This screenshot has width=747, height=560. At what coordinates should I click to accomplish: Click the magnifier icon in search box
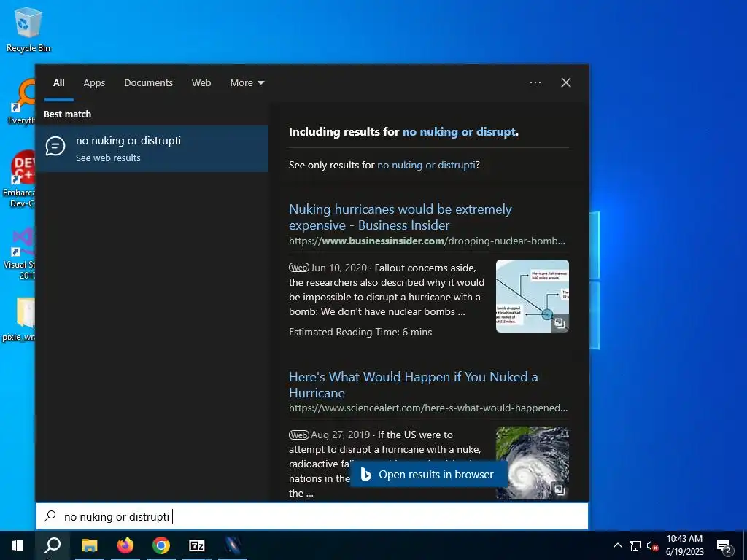[x=50, y=516]
